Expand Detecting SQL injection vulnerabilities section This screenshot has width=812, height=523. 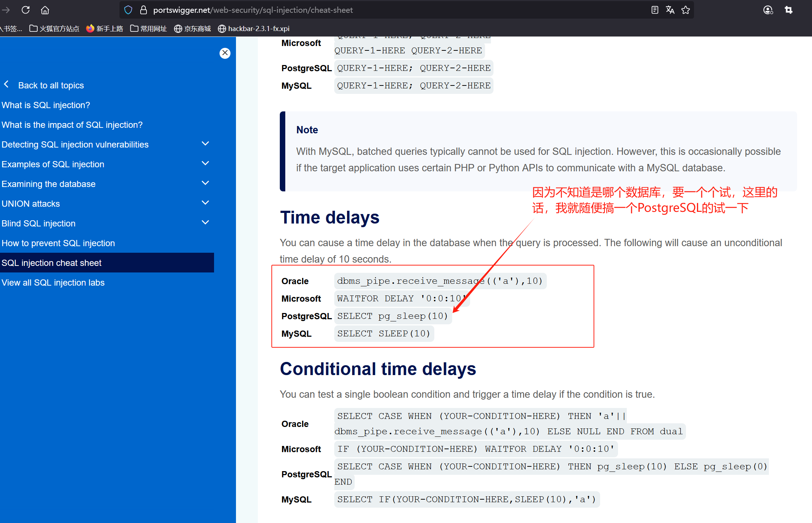[x=205, y=144]
